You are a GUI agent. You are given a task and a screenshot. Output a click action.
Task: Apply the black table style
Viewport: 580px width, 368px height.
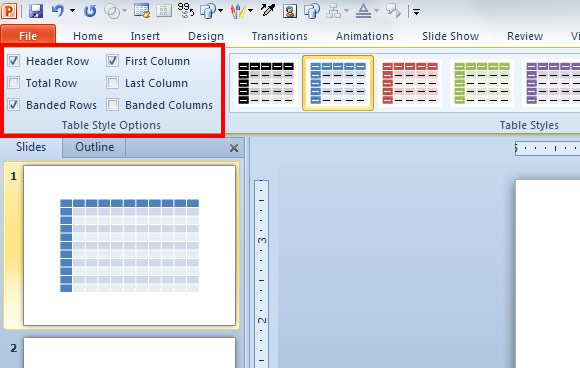pos(266,83)
